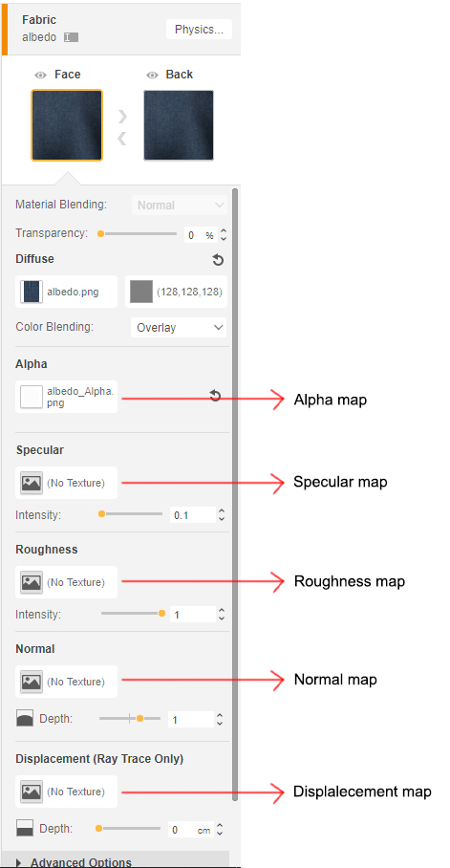
Task: Open the Color Blending Overlay dropdown
Action: coord(179,327)
